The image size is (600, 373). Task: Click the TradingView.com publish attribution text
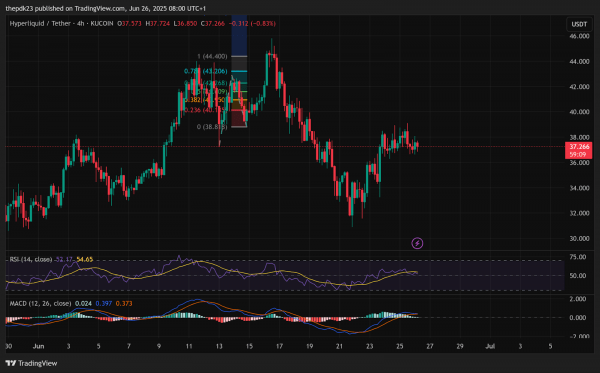click(x=99, y=8)
